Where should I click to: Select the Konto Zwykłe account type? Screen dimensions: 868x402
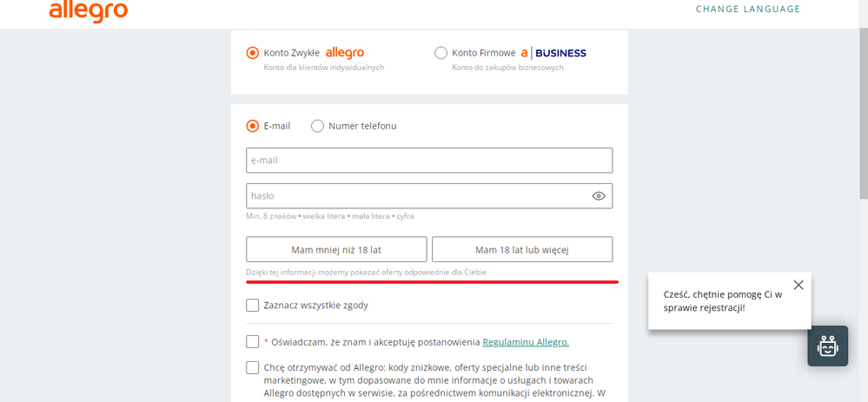tap(253, 53)
